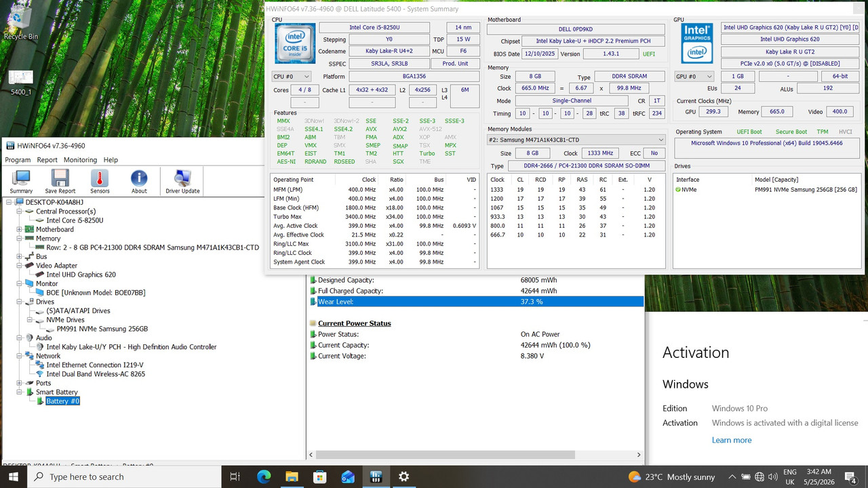Image resolution: width=868 pixels, height=488 pixels.
Task: Click the Full Charged Capacity row
Action: pos(476,291)
